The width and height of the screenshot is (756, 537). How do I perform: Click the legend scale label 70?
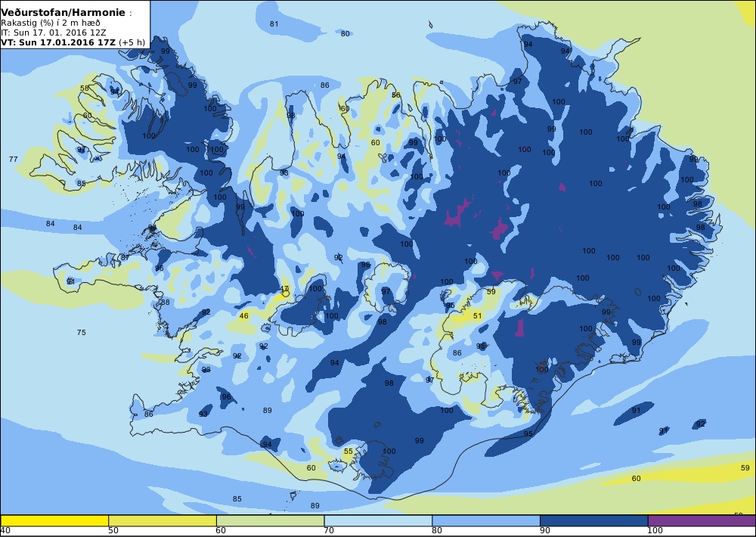click(x=329, y=531)
